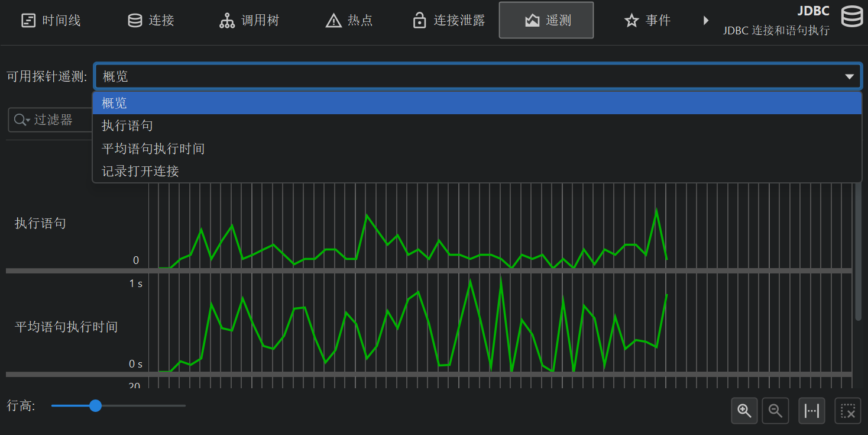Click the fit-to-window width icon
The height and width of the screenshot is (435, 868).
pos(812,411)
